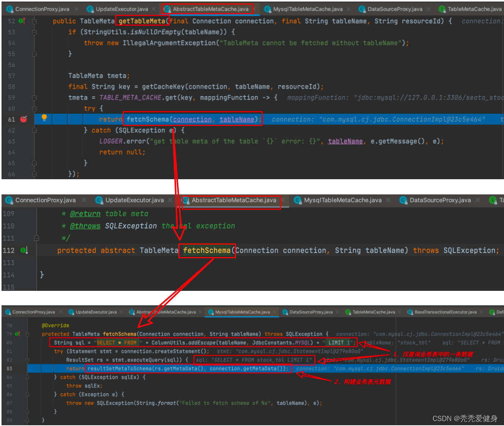The image size is (504, 426).
Task: Toggle the catch fold marker on line 62
Action: 34,130
